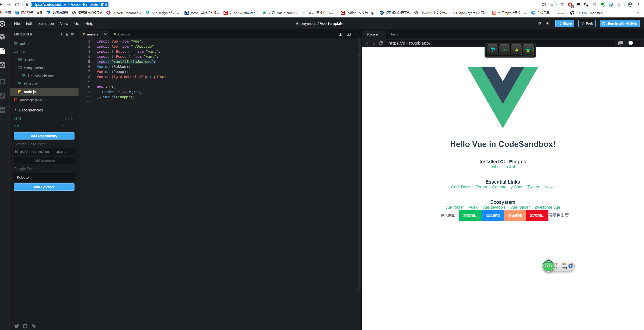
Task: Open the Live collaboration panel
Action: (x=3, y=110)
